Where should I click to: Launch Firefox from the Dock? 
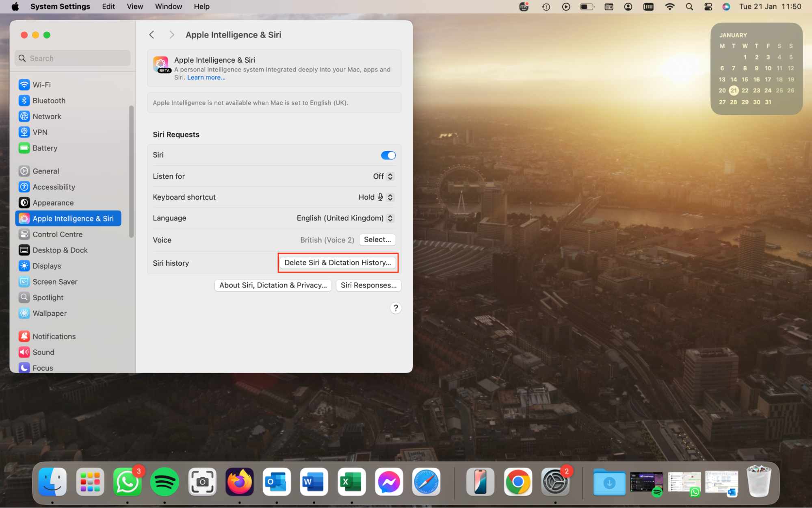240,482
